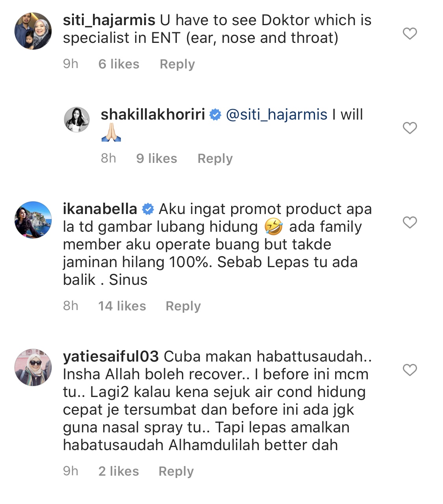Screen dimensions: 443x504
Task: Like shakillakhoriri's 'I will' reply
Action: pos(410,128)
